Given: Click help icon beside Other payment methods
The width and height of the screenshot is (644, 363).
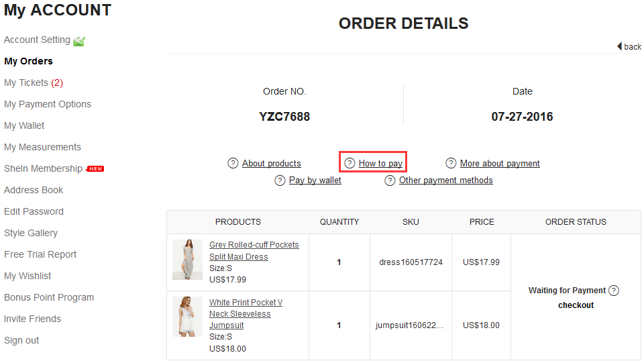Looking at the screenshot, I should point(390,180).
